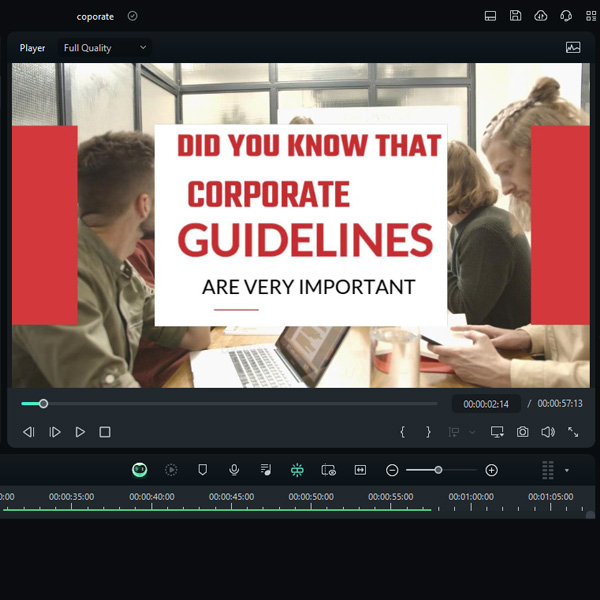
Task: Open the support headset icon
Action: [567, 16]
